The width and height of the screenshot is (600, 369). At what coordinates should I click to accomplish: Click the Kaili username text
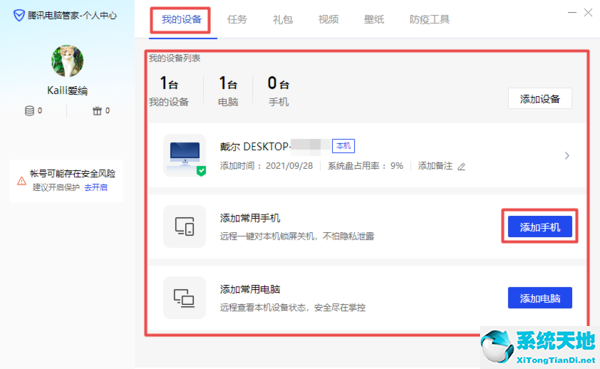coord(67,91)
